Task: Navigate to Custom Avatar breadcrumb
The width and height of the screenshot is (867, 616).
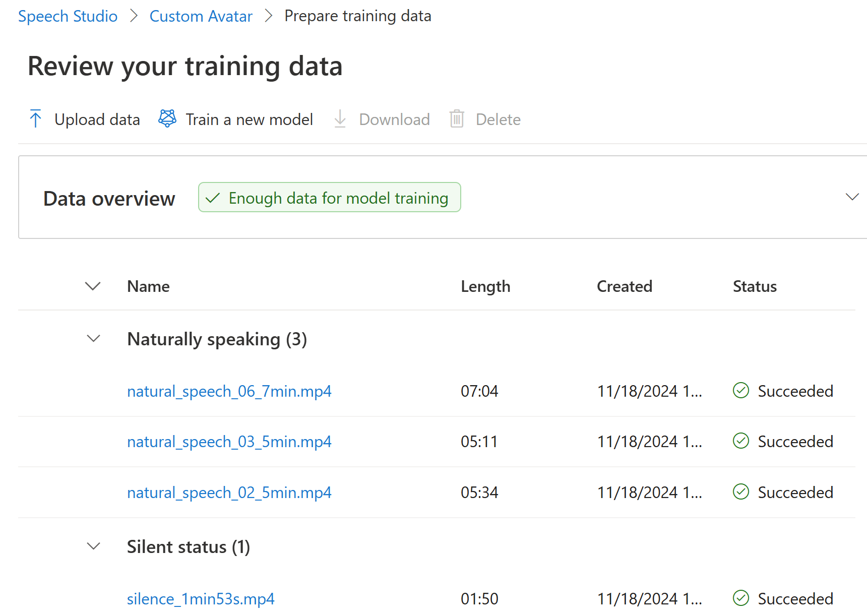Action: pyautogui.click(x=201, y=16)
